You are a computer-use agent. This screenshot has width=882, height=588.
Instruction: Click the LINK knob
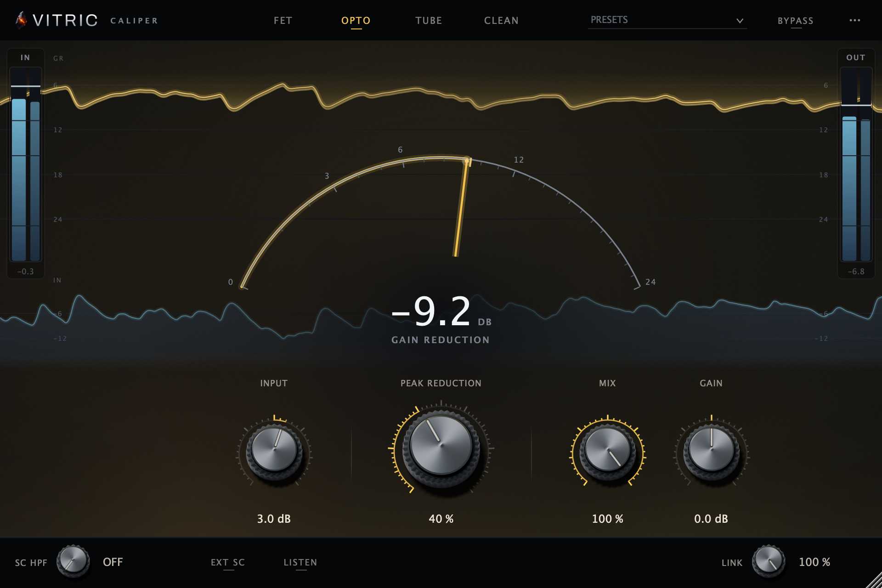(769, 561)
